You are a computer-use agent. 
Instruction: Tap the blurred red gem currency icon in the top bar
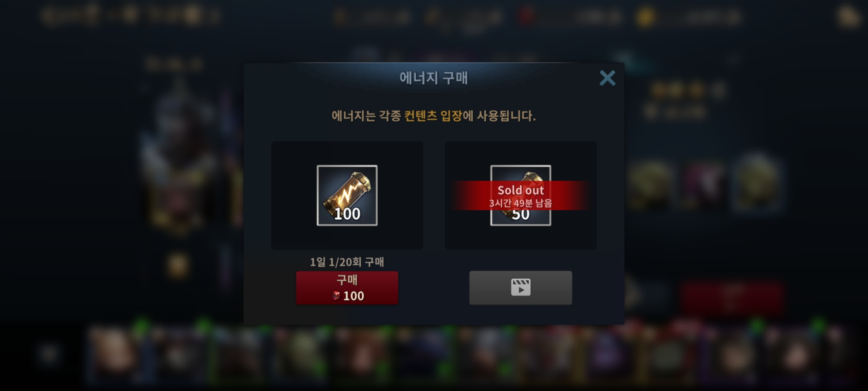[526, 17]
